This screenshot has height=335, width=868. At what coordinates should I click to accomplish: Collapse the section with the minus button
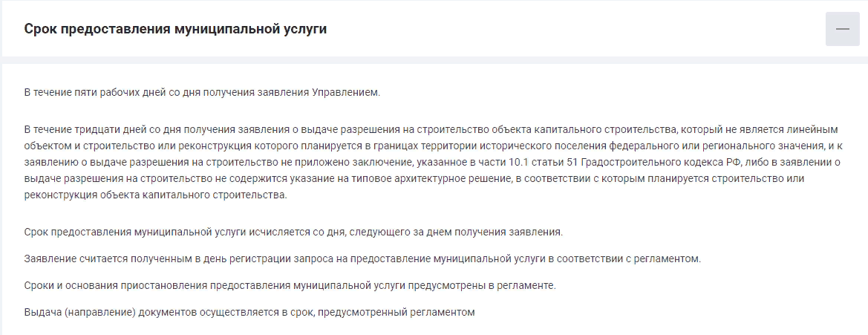tap(843, 29)
